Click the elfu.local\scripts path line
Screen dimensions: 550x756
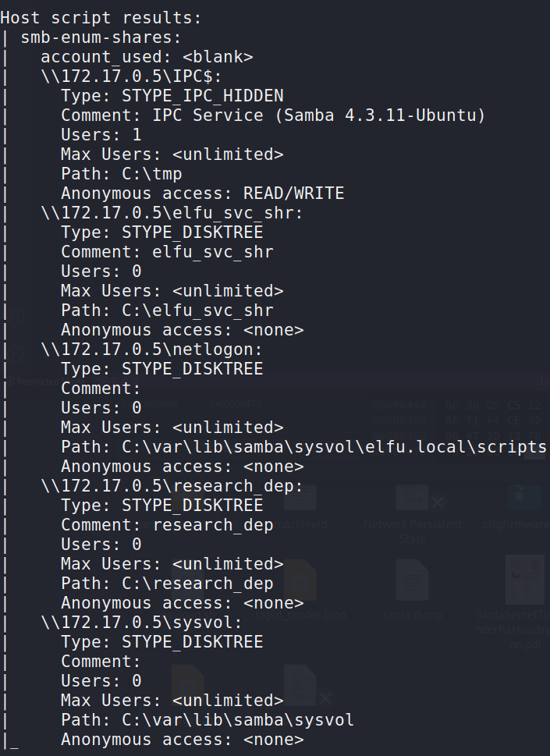click(x=303, y=447)
